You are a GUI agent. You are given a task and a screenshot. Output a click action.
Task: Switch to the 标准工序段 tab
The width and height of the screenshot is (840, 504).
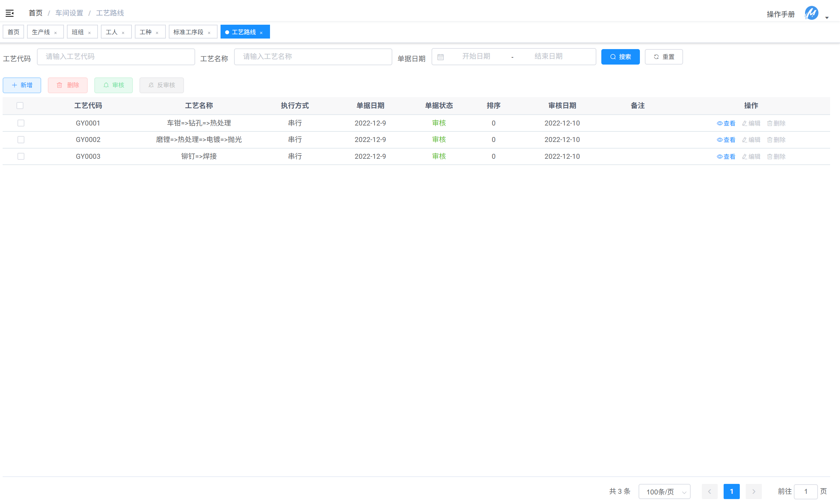(189, 32)
